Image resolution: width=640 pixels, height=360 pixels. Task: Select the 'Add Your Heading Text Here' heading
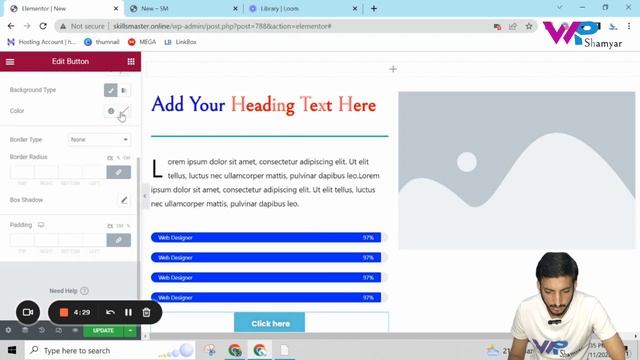264,104
